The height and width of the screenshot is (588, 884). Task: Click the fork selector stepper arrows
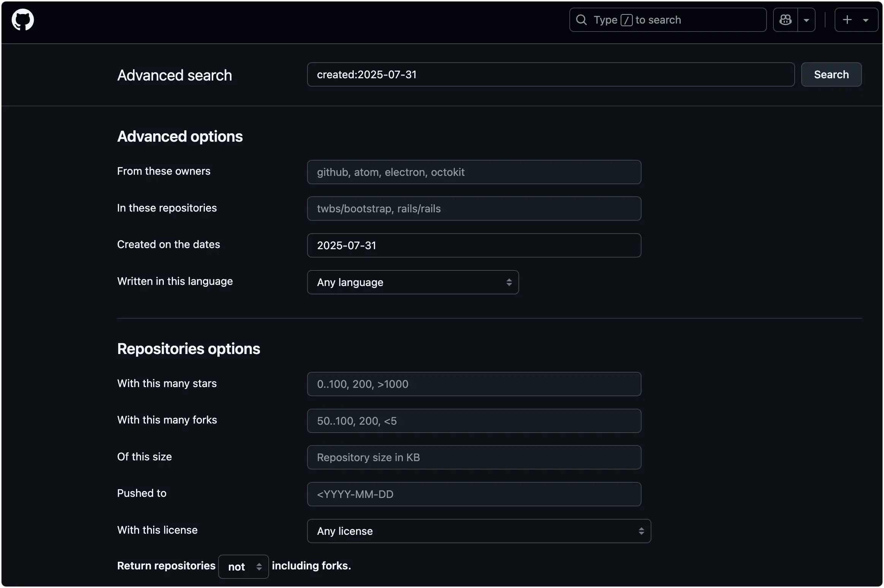click(x=259, y=566)
